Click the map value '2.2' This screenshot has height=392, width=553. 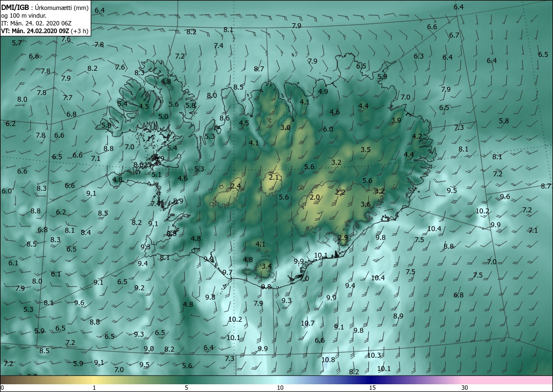340,192
